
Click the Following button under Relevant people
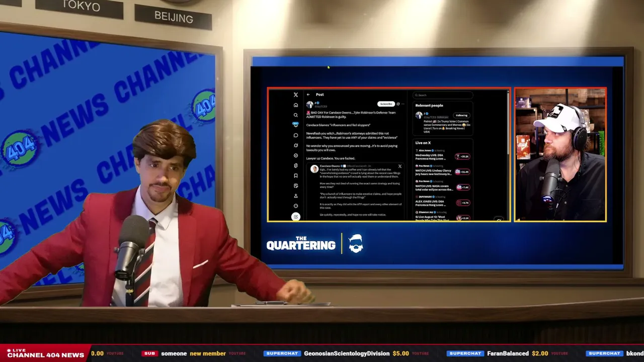pos(461,115)
